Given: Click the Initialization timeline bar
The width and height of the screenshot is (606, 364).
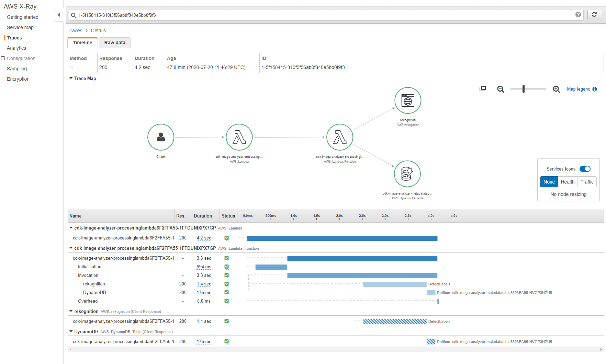Looking at the screenshot, I should [271, 267].
